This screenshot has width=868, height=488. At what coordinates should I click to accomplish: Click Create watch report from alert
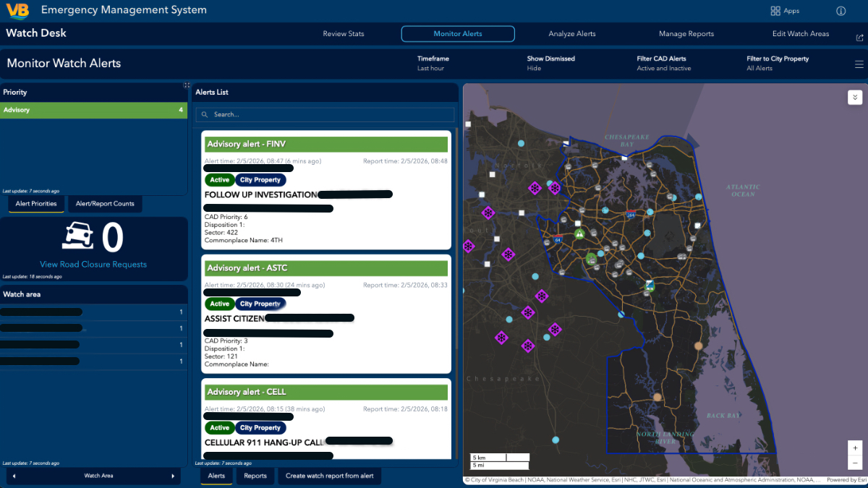click(x=329, y=476)
